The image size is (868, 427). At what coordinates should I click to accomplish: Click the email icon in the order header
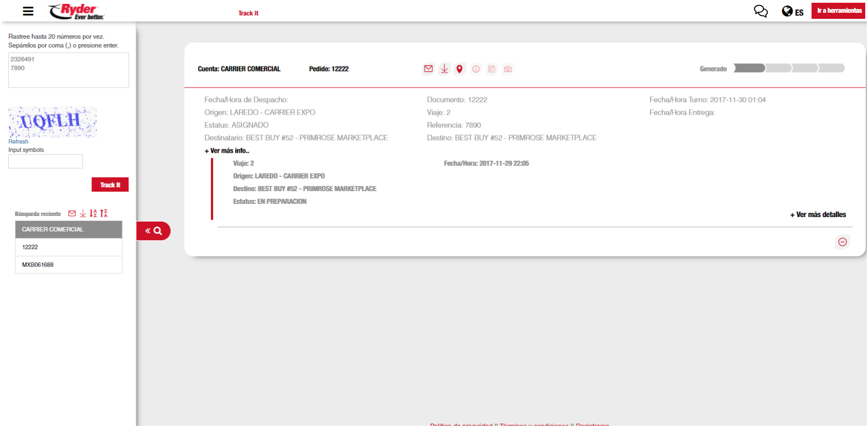point(428,69)
